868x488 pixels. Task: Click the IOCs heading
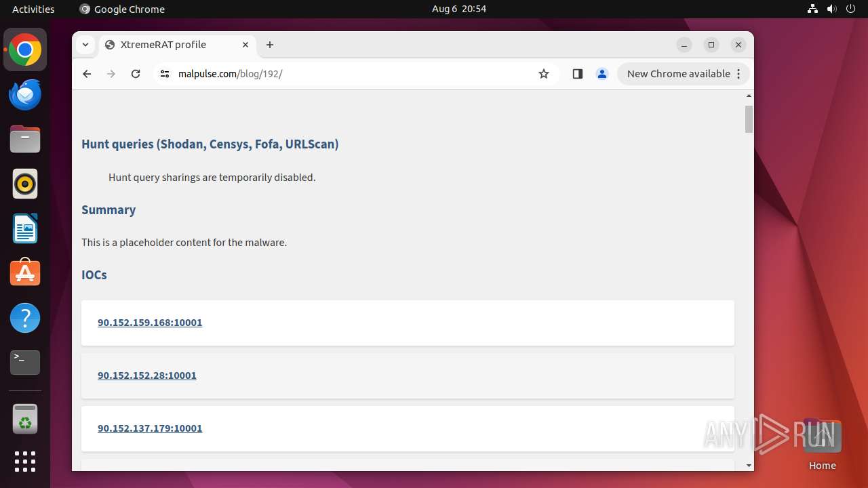point(94,275)
